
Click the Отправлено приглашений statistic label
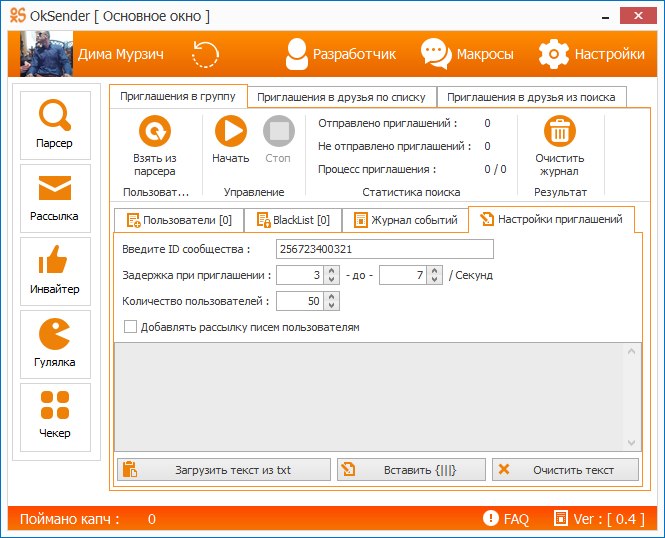(x=388, y=123)
